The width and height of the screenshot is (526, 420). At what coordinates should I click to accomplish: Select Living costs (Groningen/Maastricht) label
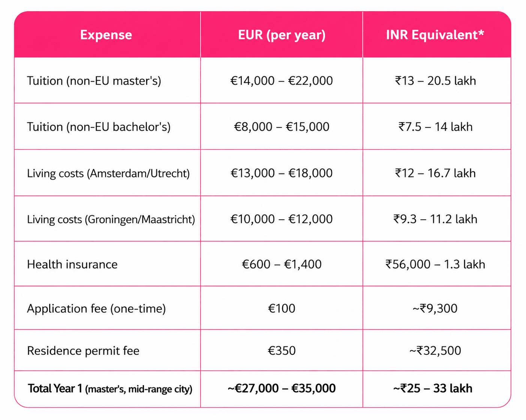click(x=111, y=219)
